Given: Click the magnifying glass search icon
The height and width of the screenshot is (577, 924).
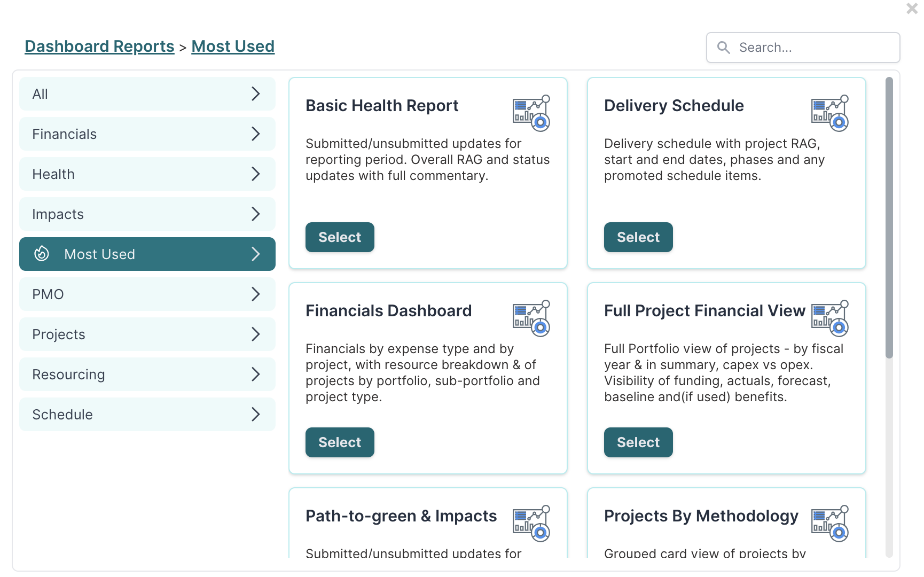Looking at the screenshot, I should tap(724, 48).
